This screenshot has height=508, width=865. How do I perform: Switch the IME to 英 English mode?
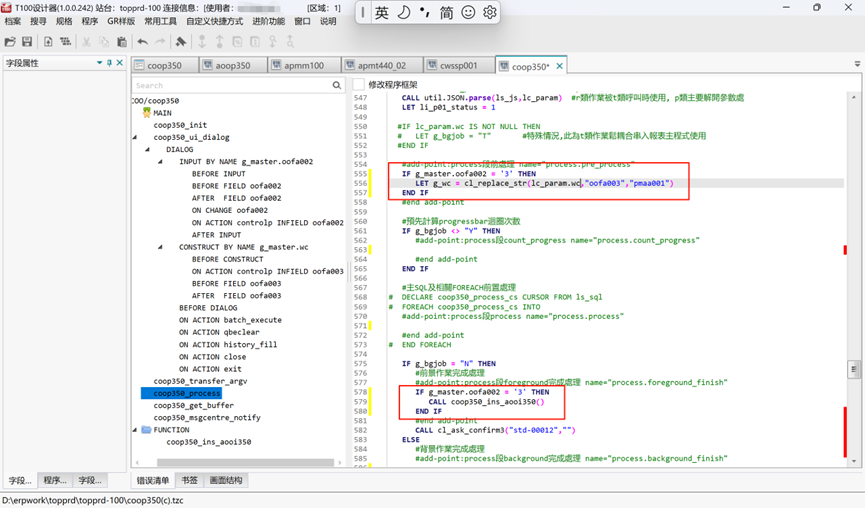[x=382, y=13]
